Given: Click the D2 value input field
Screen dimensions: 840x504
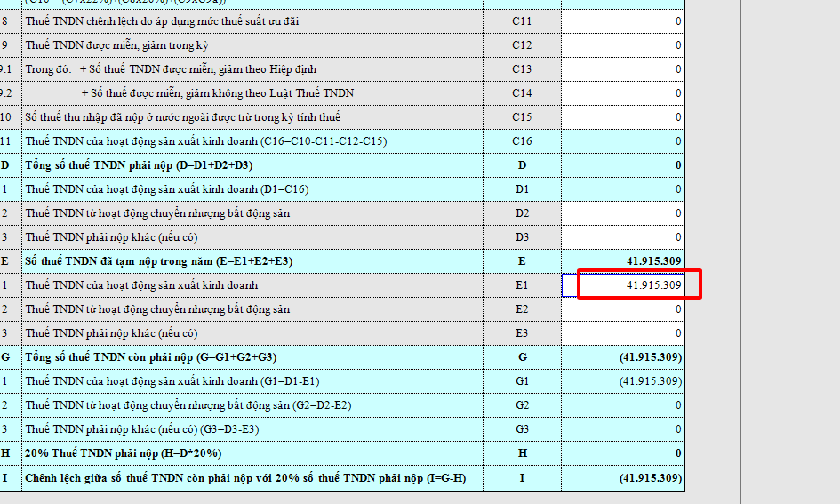Looking at the screenshot, I should click(624, 213).
